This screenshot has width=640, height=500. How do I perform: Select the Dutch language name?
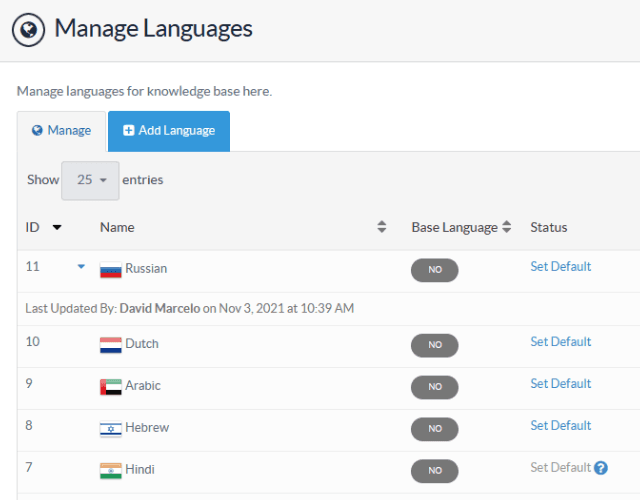(142, 344)
